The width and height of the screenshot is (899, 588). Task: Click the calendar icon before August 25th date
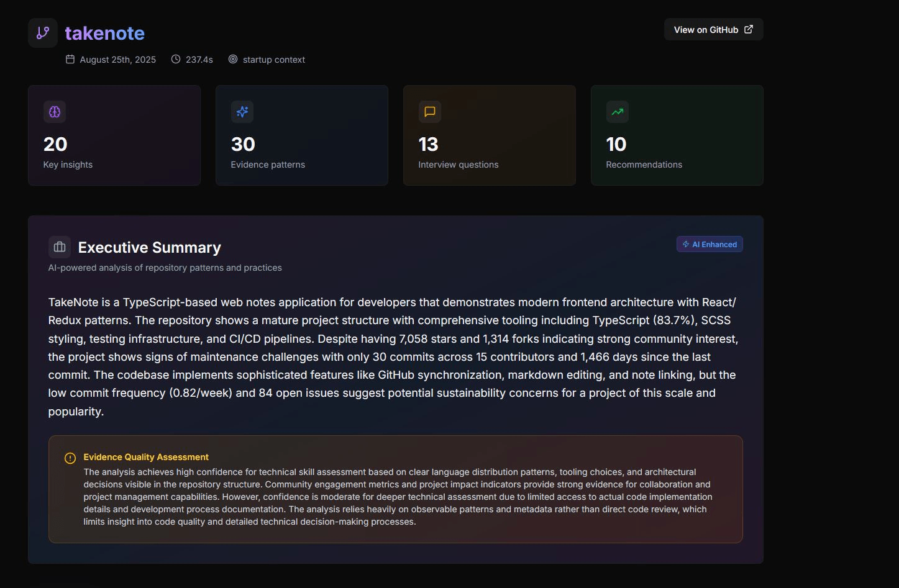70,60
